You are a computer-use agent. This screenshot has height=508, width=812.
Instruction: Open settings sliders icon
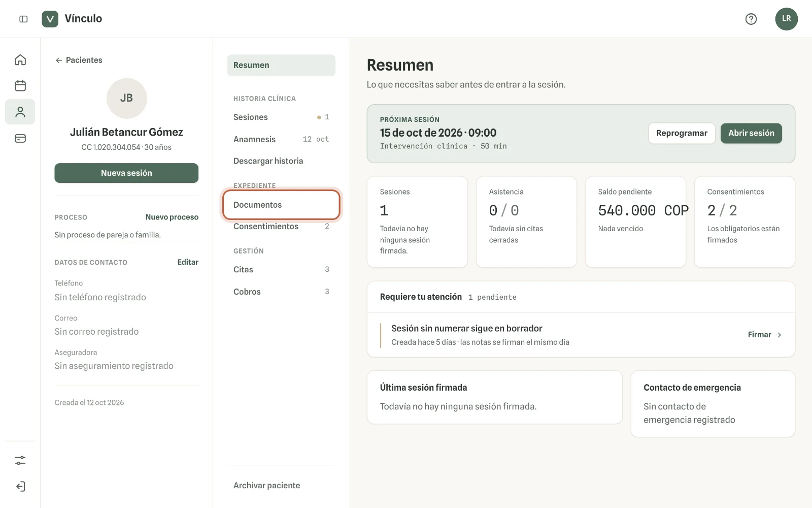point(20,460)
